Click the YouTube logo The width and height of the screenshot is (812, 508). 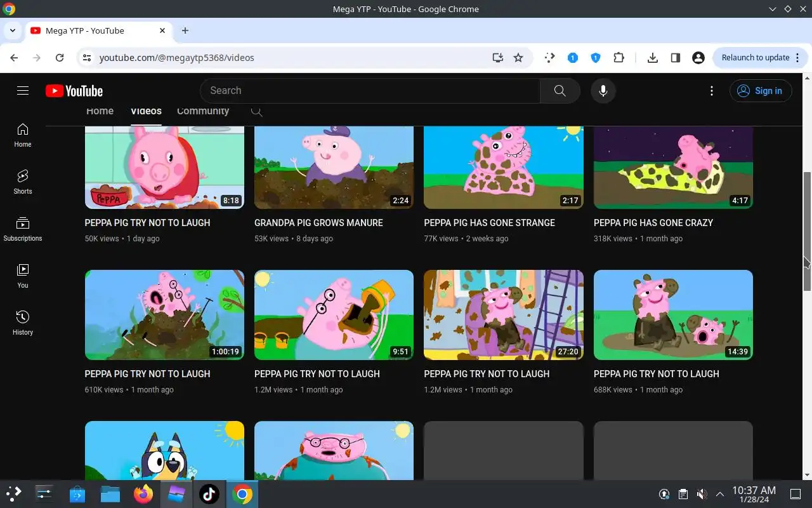74,91
